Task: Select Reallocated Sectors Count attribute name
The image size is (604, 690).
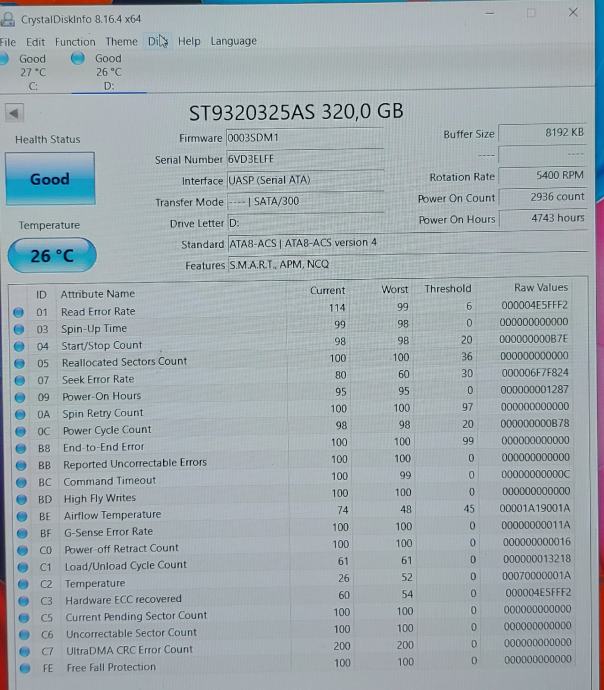Action: click(124, 362)
